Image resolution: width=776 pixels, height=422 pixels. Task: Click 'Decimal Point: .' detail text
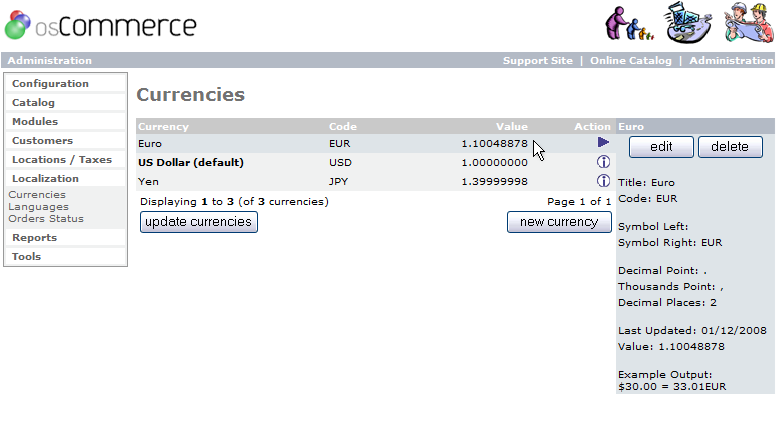pyautogui.click(x=662, y=271)
